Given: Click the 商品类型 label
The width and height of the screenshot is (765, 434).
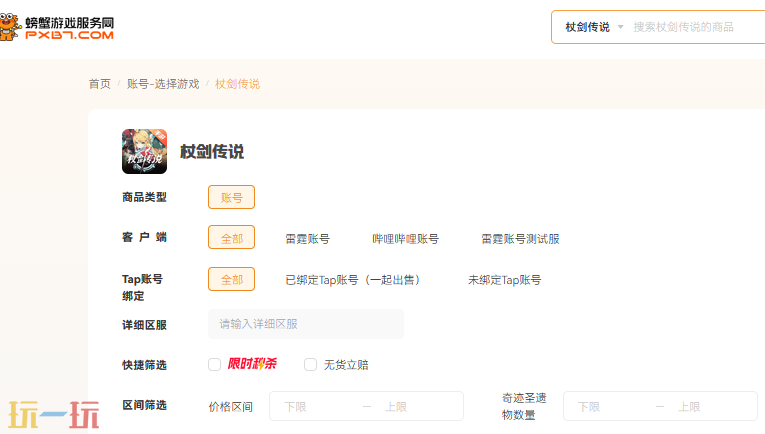Looking at the screenshot, I should [x=144, y=197].
